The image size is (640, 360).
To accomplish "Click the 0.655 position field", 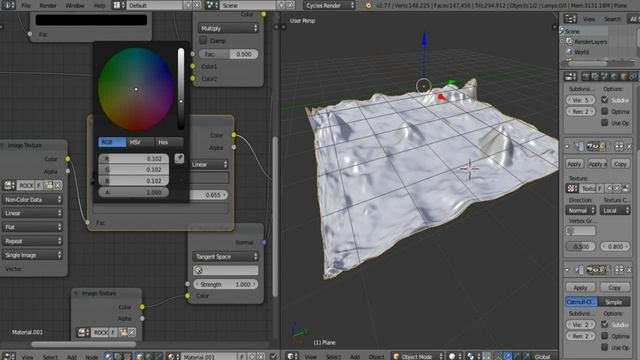I will (209, 195).
